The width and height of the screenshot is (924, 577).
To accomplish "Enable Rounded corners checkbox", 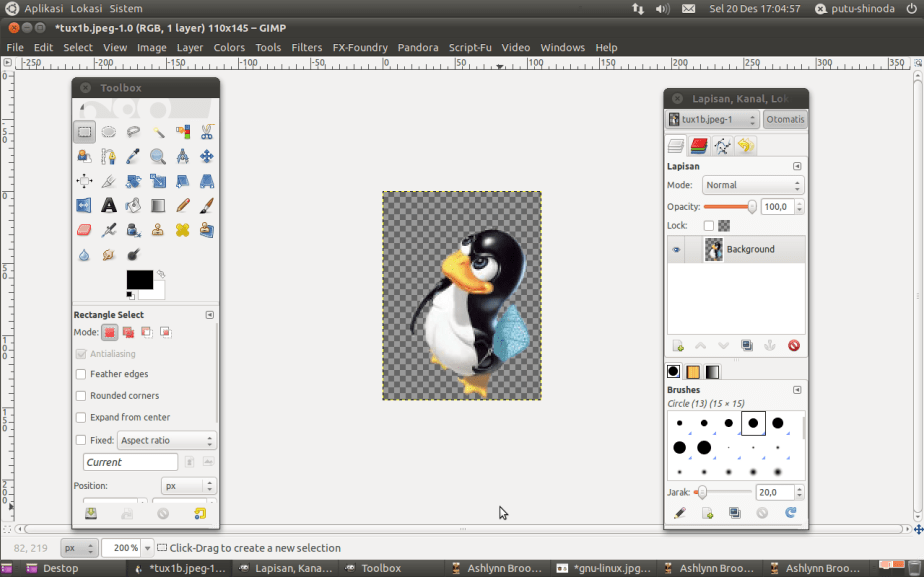I will click(81, 396).
